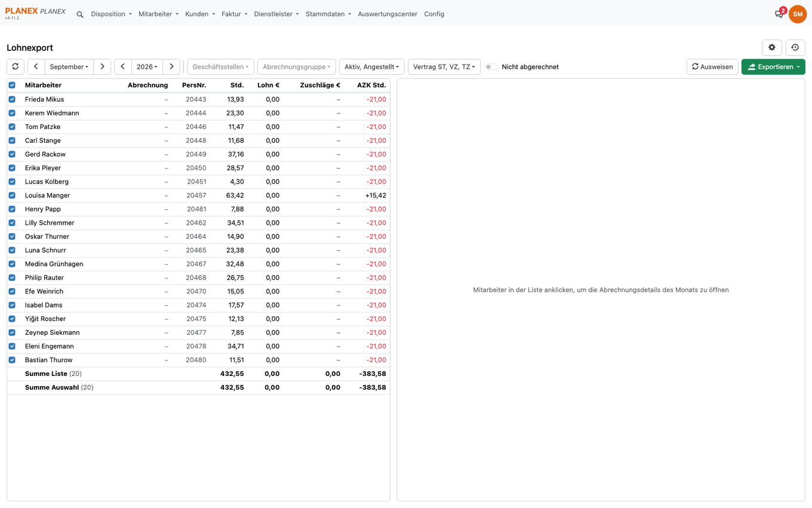The image size is (812, 508).
Task: Open the Stammdaten menu
Action: (328, 14)
